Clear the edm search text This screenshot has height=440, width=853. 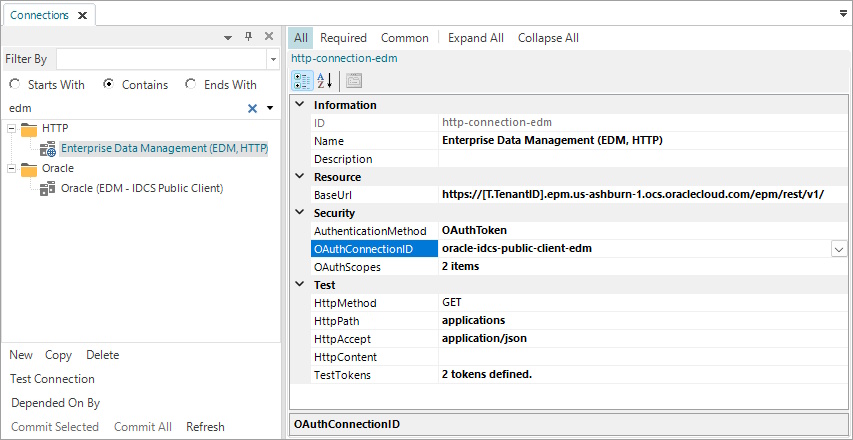click(252, 108)
